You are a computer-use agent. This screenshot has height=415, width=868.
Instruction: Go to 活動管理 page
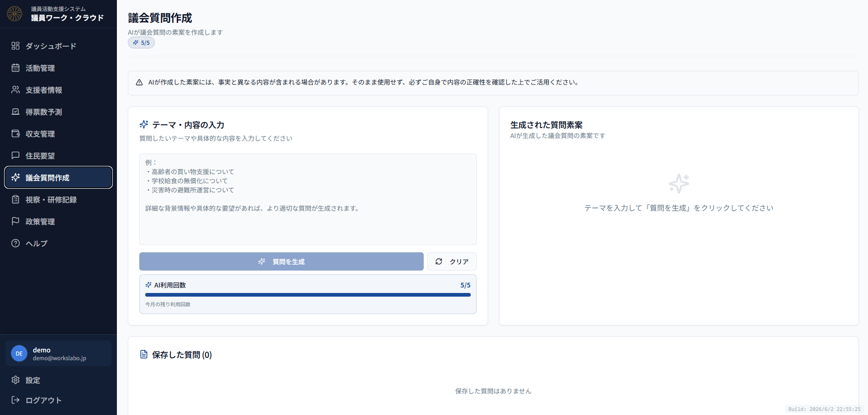point(58,68)
